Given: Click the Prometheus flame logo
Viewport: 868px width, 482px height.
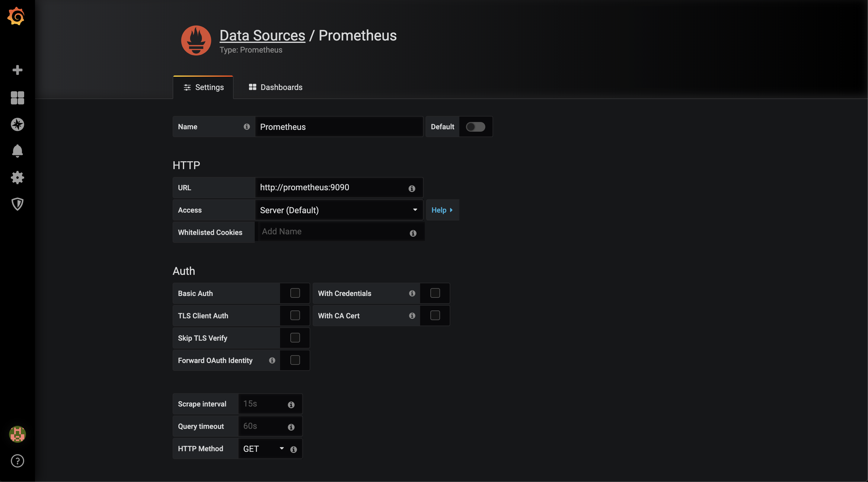Looking at the screenshot, I should tap(196, 40).
